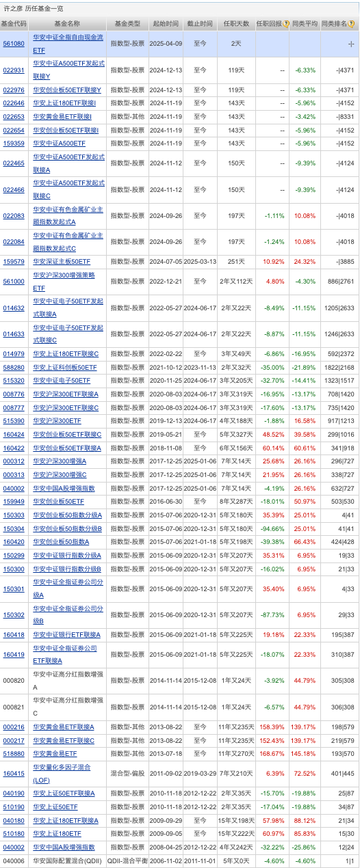Click the 基金名称 column header
Screen dimensions: 360x868
pos(68,23)
